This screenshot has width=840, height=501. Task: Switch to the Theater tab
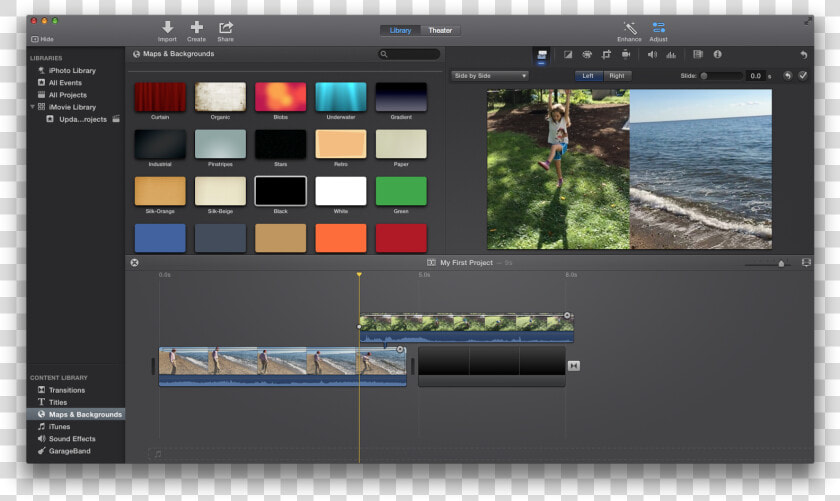pyautogui.click(x=440, y=31)
